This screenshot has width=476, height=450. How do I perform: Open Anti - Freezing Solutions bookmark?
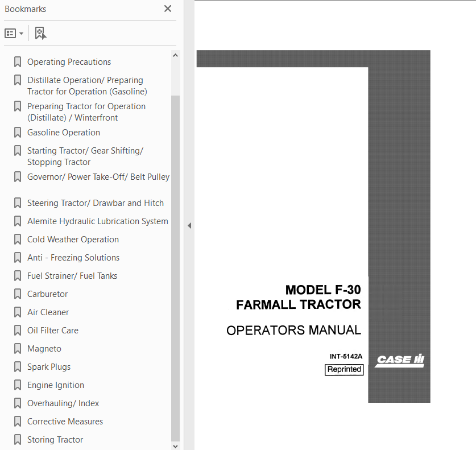pyautogui.click(x=73, y=258)
